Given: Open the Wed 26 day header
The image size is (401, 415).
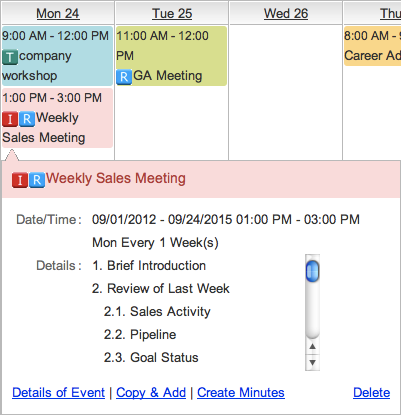Looking at the screenshot, I should point(286,14).
